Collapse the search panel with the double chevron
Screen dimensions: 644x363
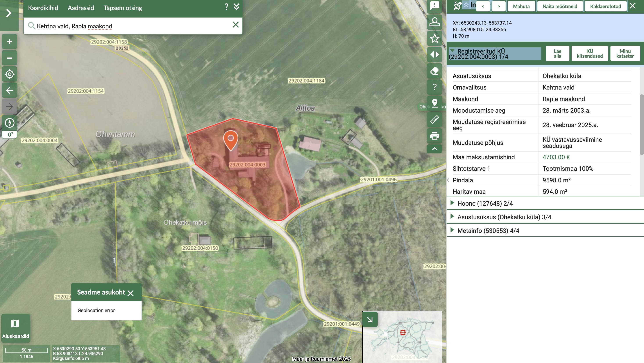[x=236, y=7]
